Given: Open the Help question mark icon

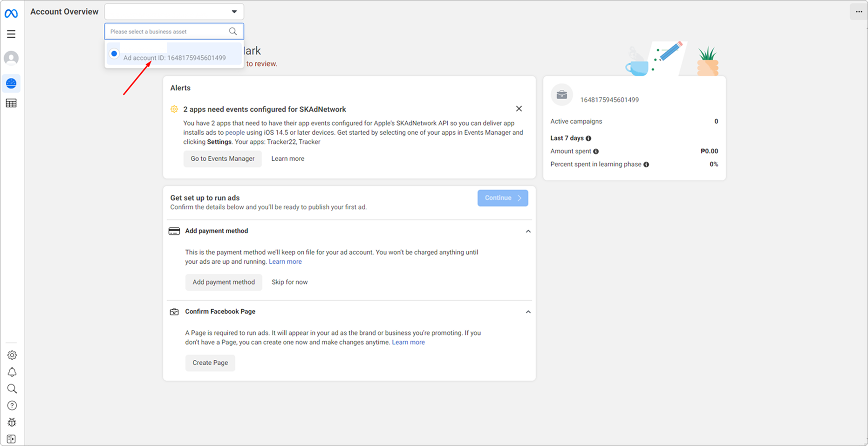Looking at the screenshot, I should click(12, 405).
